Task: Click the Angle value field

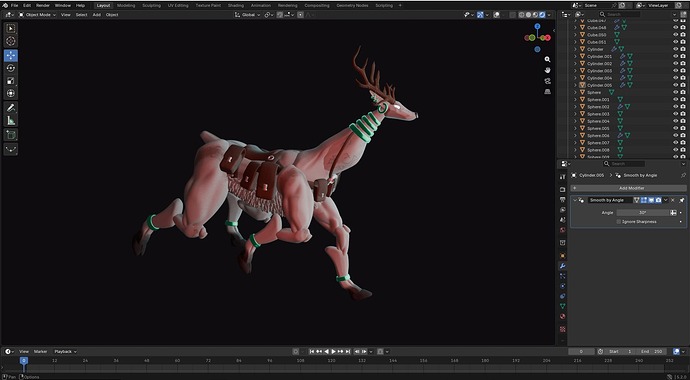Action: click(x=642, y=213)
